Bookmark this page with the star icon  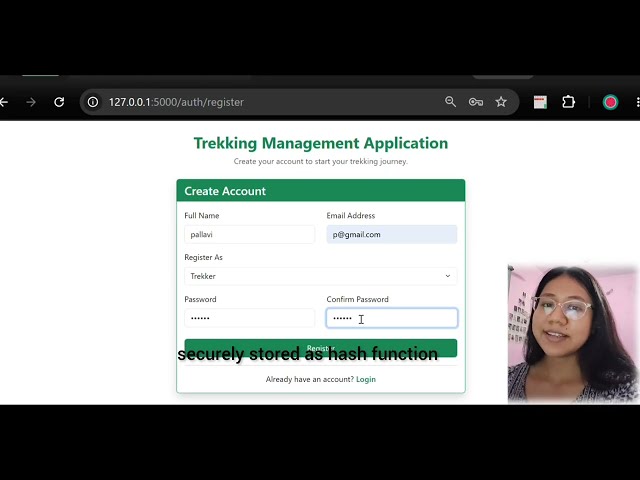501,102
